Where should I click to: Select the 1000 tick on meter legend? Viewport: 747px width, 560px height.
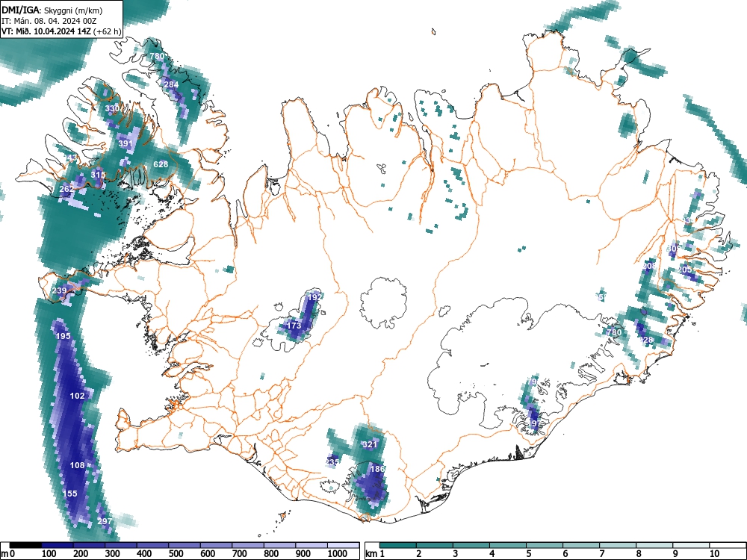click(x=338, y=554)
